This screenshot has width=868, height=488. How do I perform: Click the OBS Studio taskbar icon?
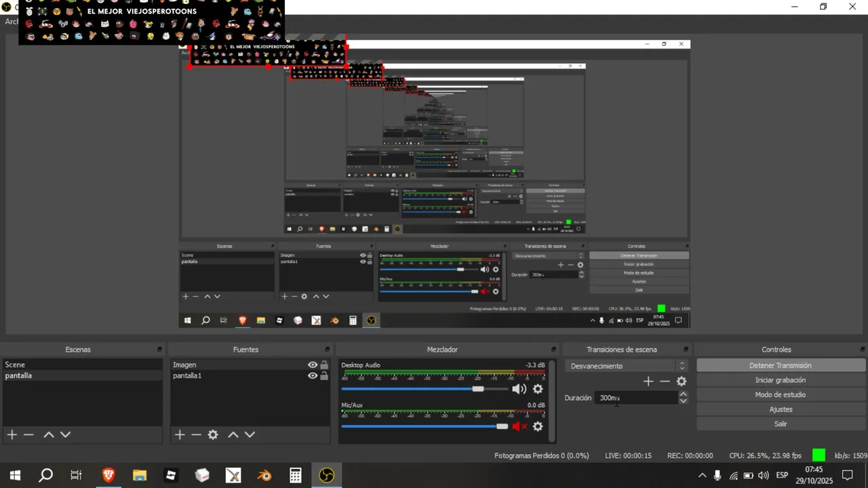point(327,475)
